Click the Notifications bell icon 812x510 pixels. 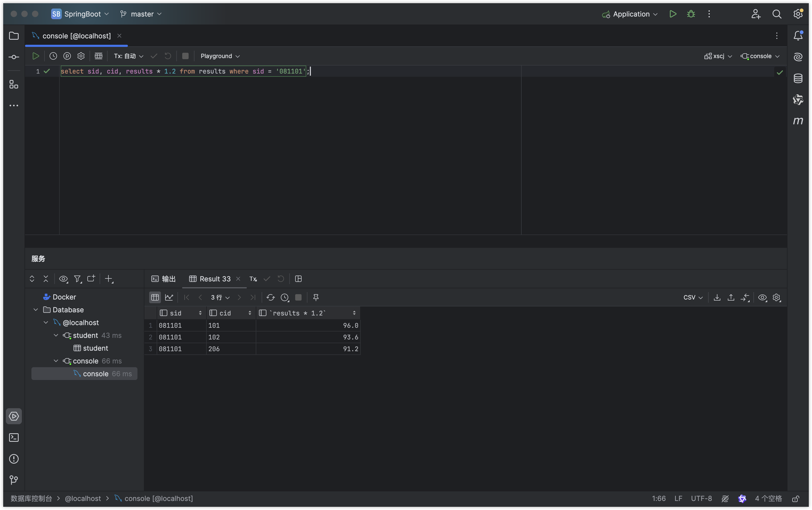point(798,36)
